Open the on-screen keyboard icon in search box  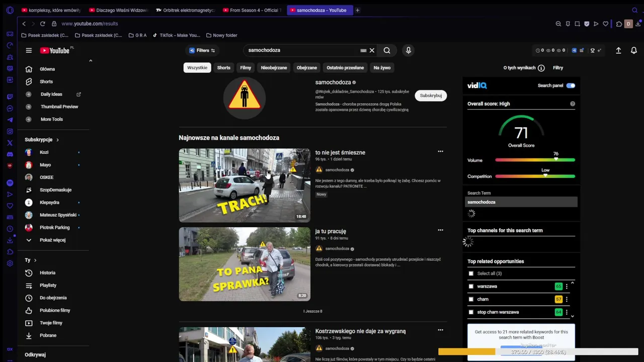coord(363,50)
